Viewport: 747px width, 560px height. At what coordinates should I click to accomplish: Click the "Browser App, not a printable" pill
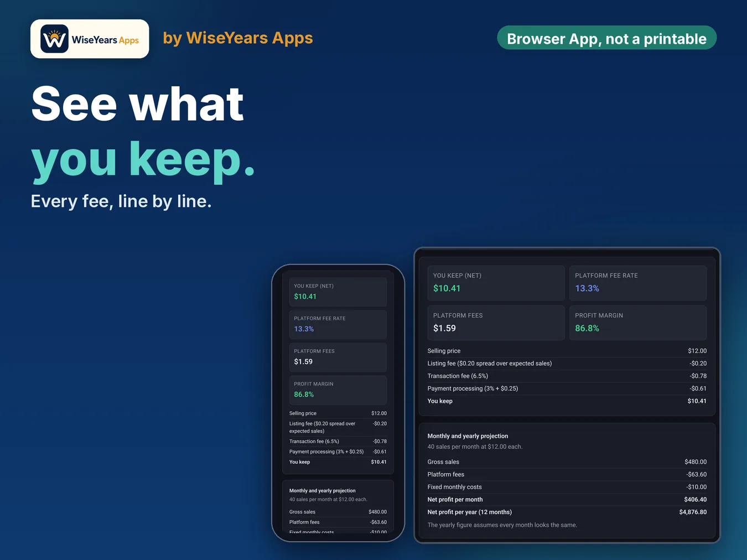607,38
